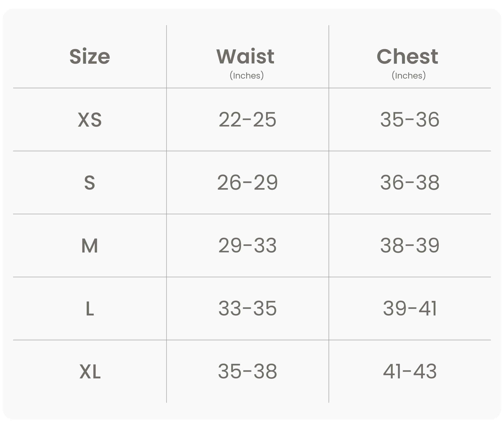Click the 35-36 chest value
This screenshot has height=428, width=504.
coord(410,120)
